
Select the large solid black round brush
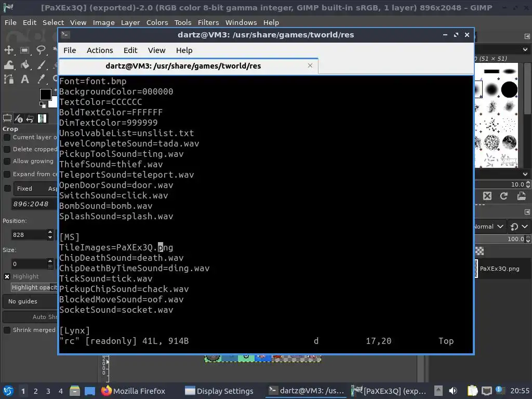(x=509, y=89)
